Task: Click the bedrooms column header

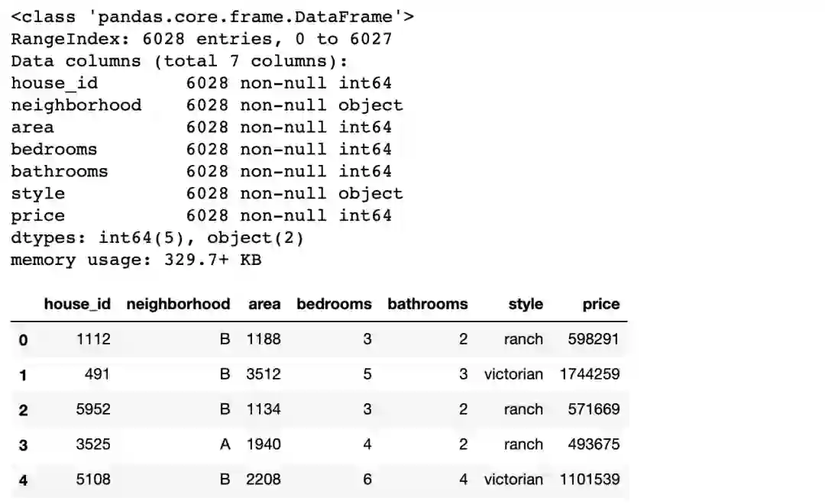Action: click(334, 304)
